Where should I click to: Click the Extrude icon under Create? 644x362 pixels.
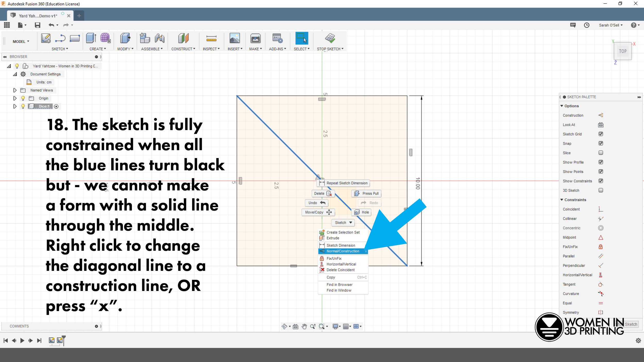point(91,38)
